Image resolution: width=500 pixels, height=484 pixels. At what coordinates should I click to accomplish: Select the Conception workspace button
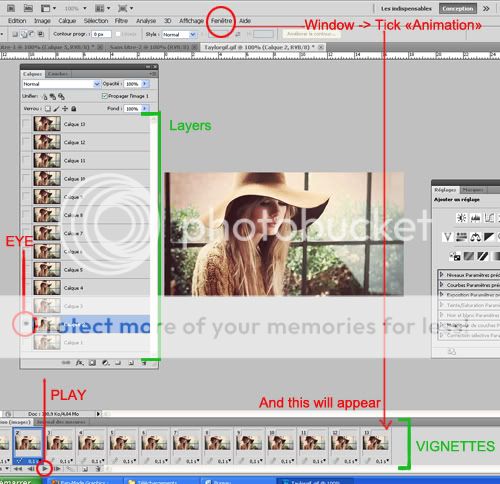[458, 9]
